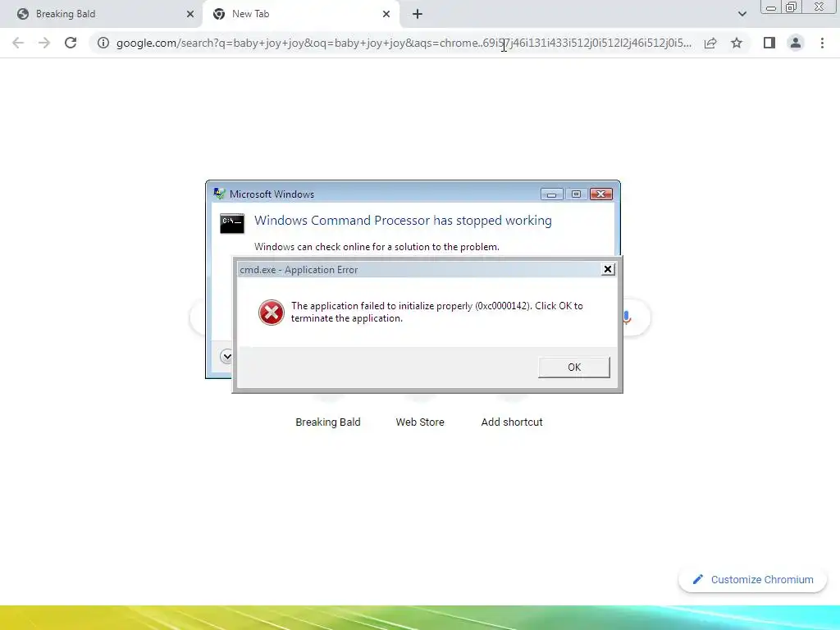Viewport: 840px width, 630px height.
Task: Open the profile avatar menu
Action: [796, 43]
